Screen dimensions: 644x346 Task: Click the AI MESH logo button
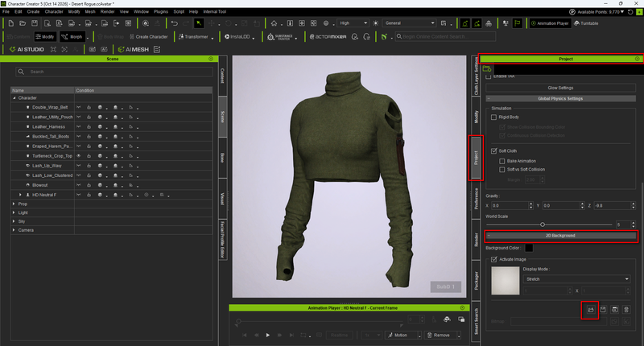pyautogui.click(x=133, y=49)
